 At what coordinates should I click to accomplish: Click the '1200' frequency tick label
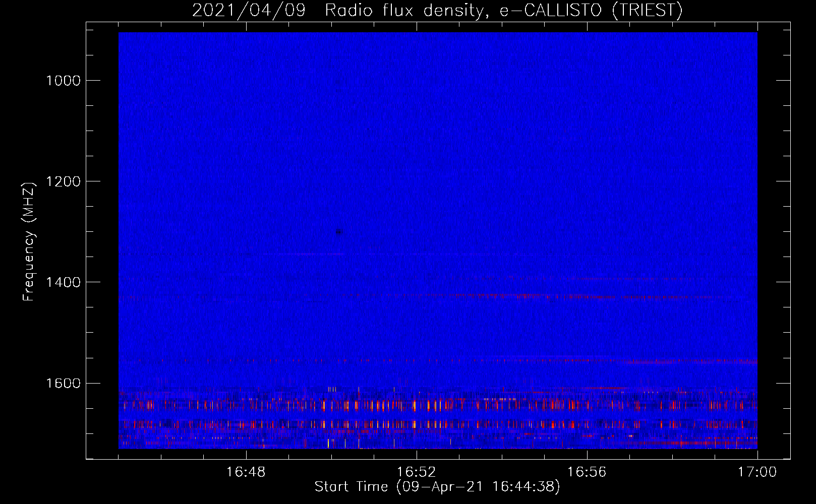click(63, 181)
